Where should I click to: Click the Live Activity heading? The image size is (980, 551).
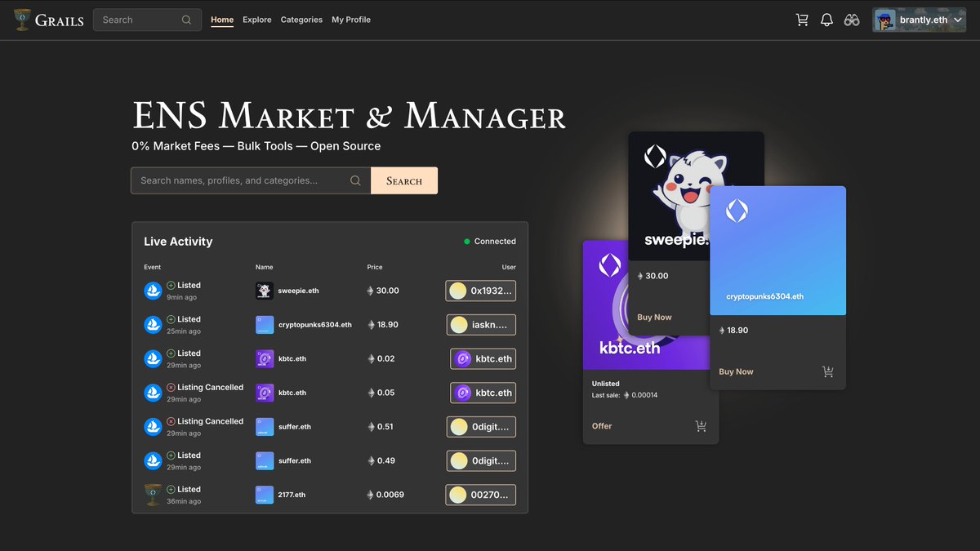tap(178, 242)
